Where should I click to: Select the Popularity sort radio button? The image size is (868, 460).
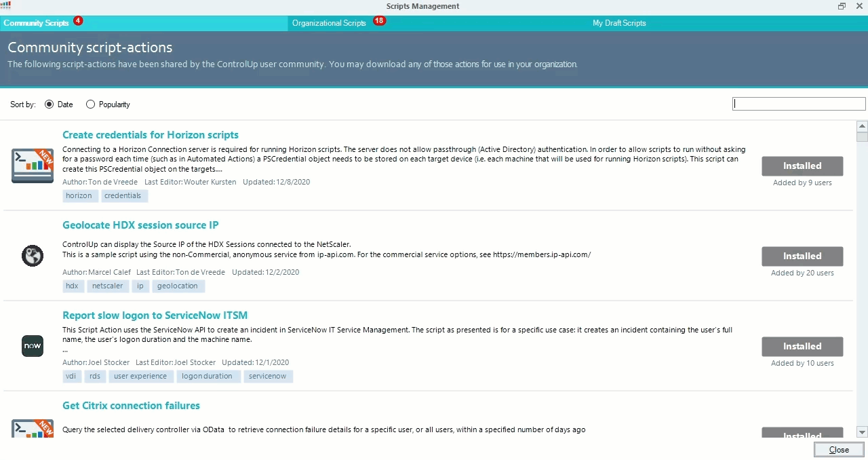[90, 104]
